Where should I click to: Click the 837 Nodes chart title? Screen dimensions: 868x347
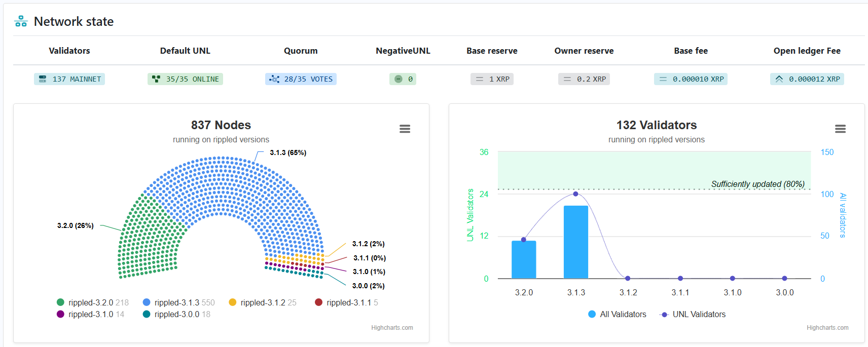pyautogui.click(x=221, y=125)
